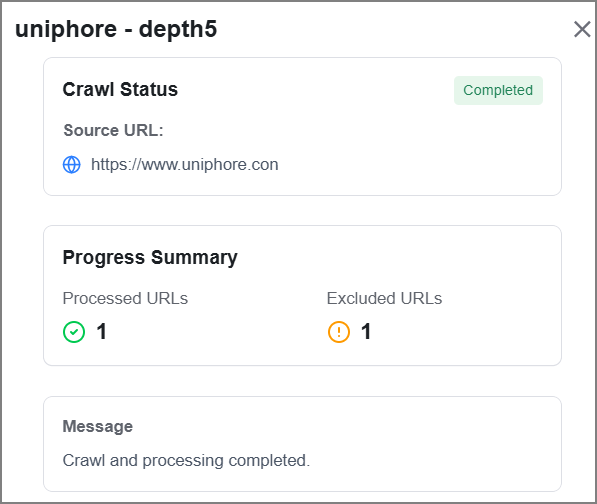Click inside the Message card

point(302,444)
